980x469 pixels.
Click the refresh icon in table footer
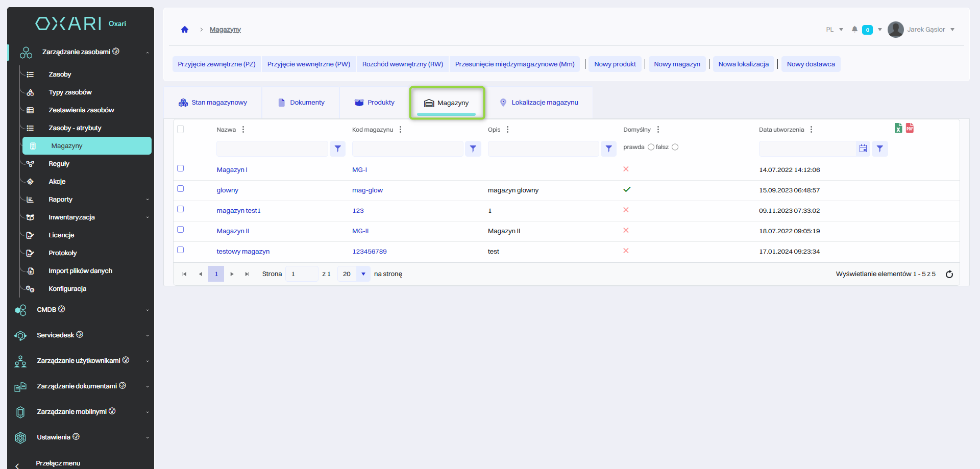949,274
